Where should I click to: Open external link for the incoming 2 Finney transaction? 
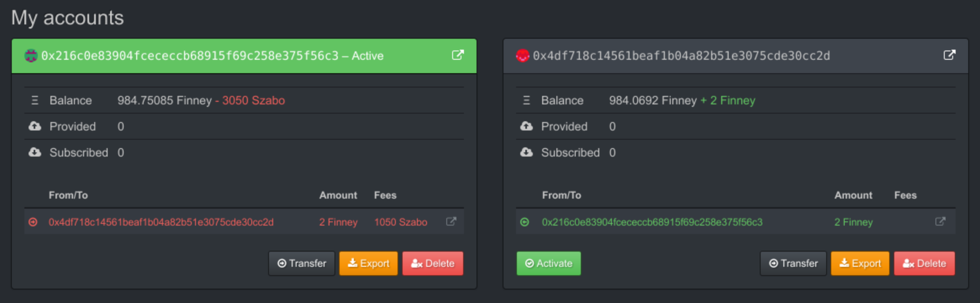940,222
